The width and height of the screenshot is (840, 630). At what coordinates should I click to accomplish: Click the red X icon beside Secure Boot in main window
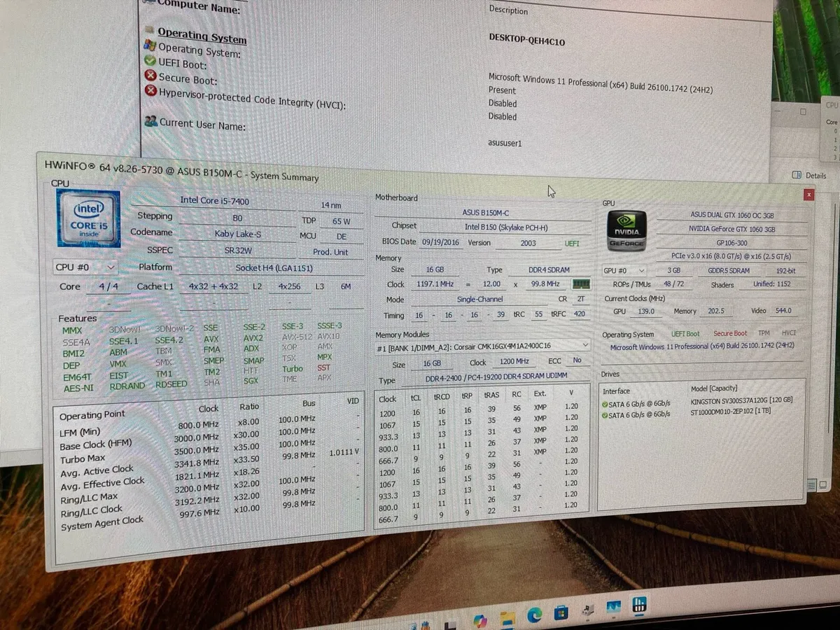pyautogui.click(x=150, y=76)
